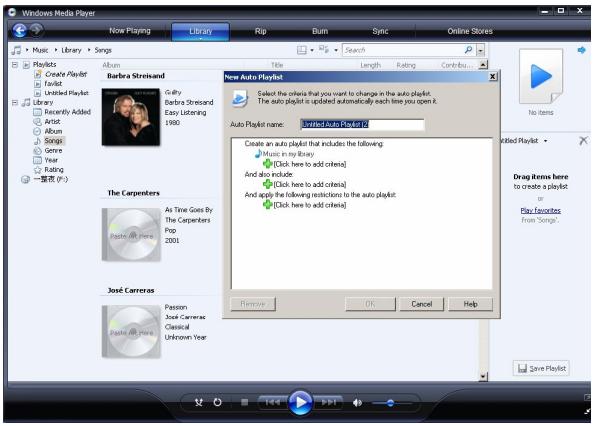Toggle shuffle mode in playback controls
The height and width of the screenshot is (426, 593).
199,402
